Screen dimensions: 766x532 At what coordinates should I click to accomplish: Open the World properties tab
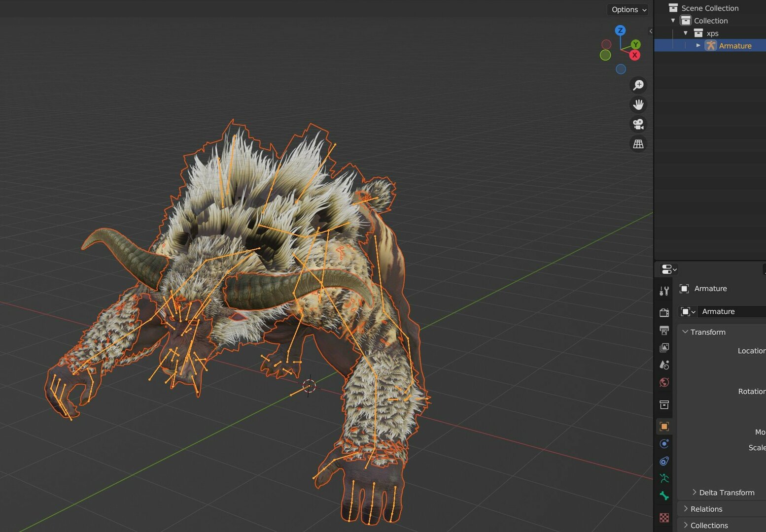click(x=664, y=383)
